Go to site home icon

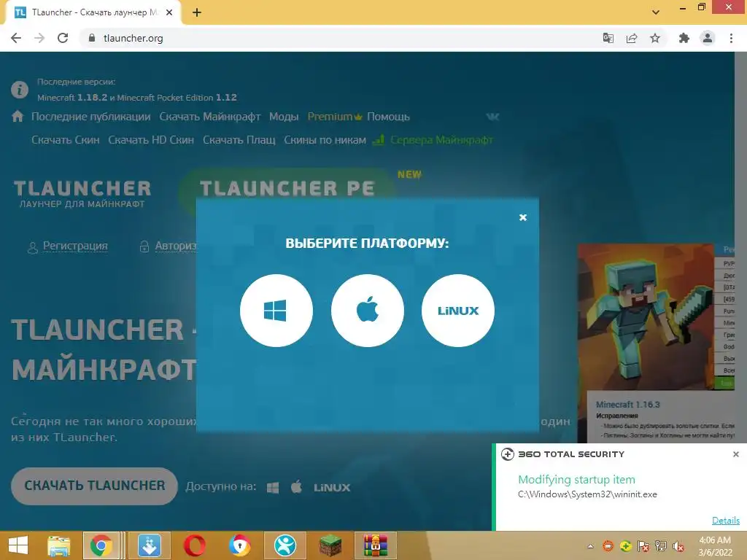pyautogui.click(x=18, y=116)
